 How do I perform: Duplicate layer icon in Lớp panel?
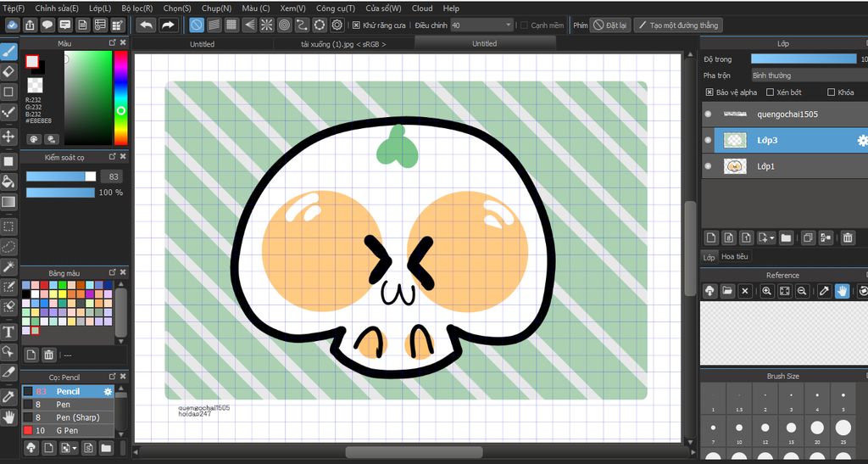click(808, 238)
